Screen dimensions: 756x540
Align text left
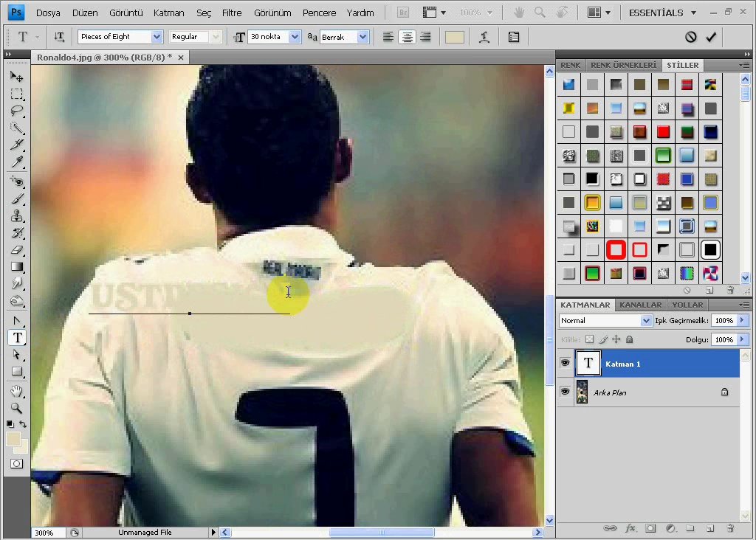(388, 37)
